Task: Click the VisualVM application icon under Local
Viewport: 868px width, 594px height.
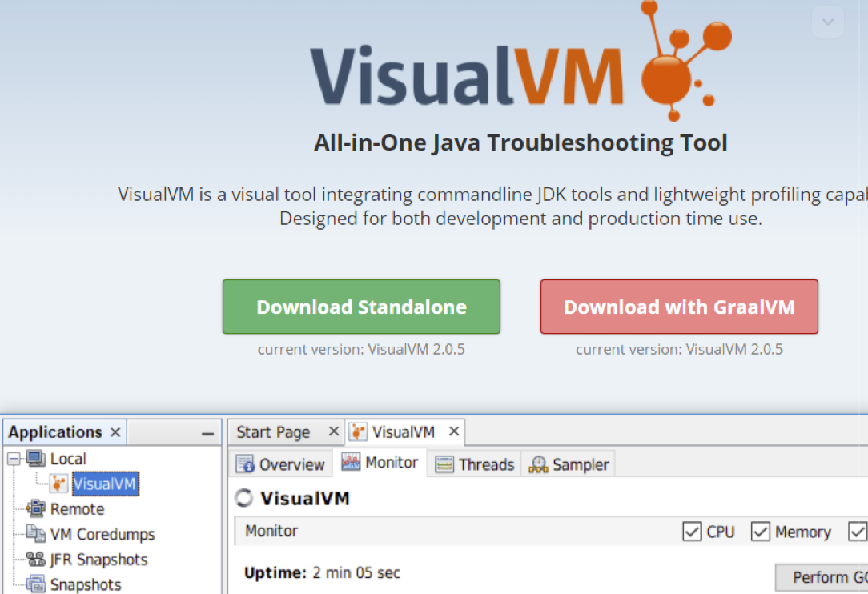Action: 58,484
